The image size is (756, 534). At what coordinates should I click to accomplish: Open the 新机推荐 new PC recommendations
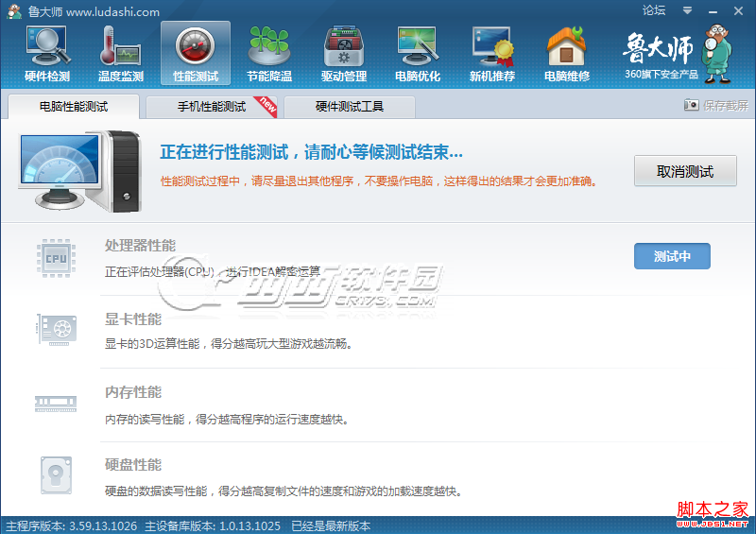coord(492,54)
